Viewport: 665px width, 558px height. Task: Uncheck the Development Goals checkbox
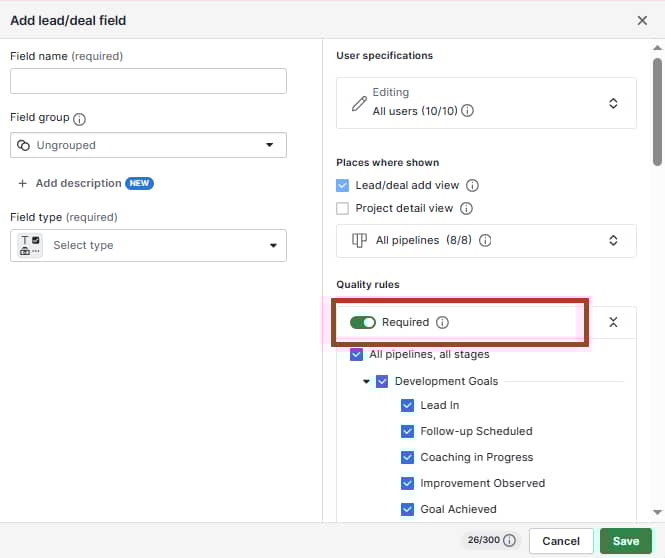[382, 381]
